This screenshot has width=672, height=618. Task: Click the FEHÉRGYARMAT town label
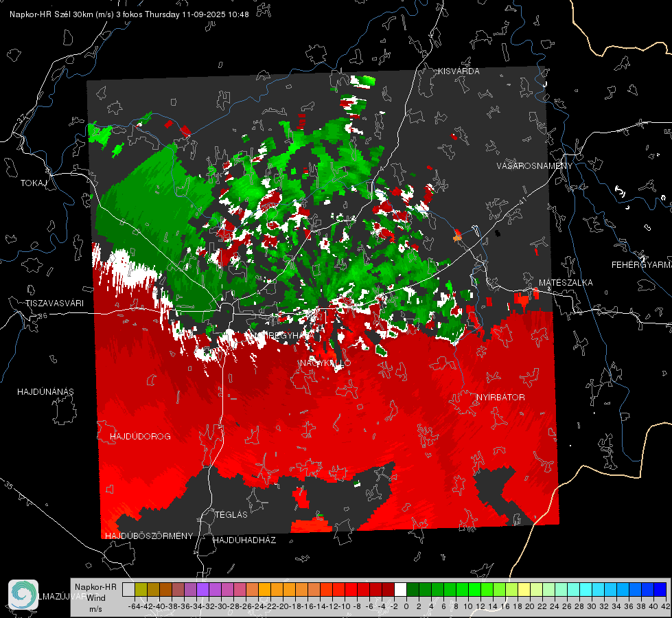(642, 265)
